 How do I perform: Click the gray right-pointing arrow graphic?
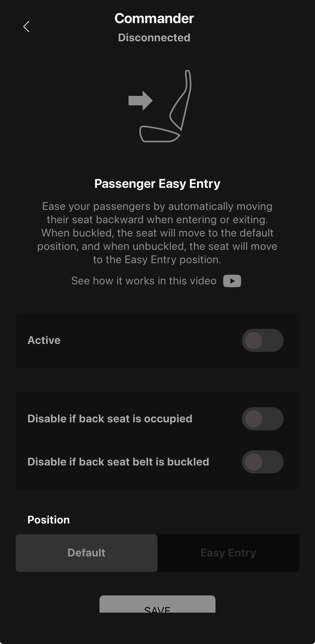140,101
